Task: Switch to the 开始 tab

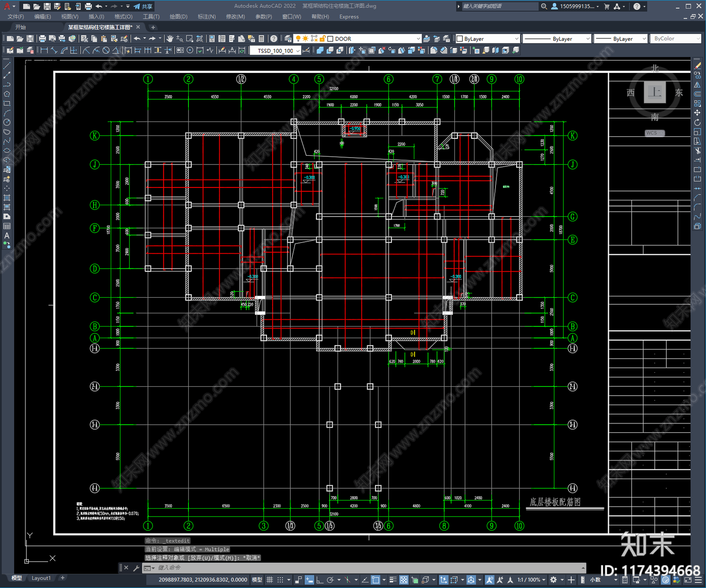Action: click(21, 27)
